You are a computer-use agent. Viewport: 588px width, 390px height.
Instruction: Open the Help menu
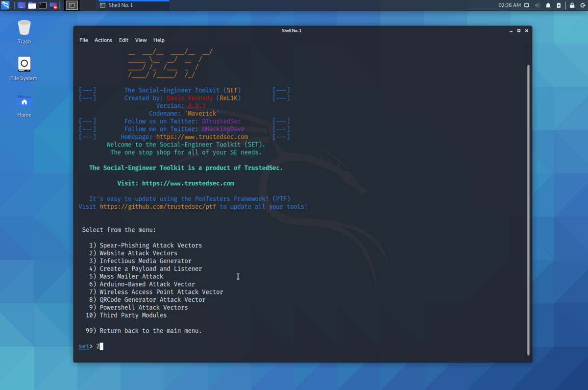(x=159, y=40)
